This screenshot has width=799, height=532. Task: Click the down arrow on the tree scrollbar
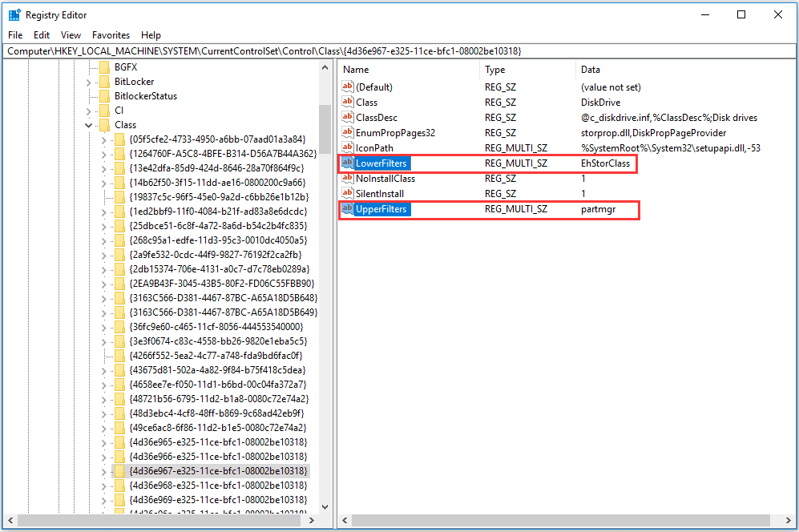(325, 507)
